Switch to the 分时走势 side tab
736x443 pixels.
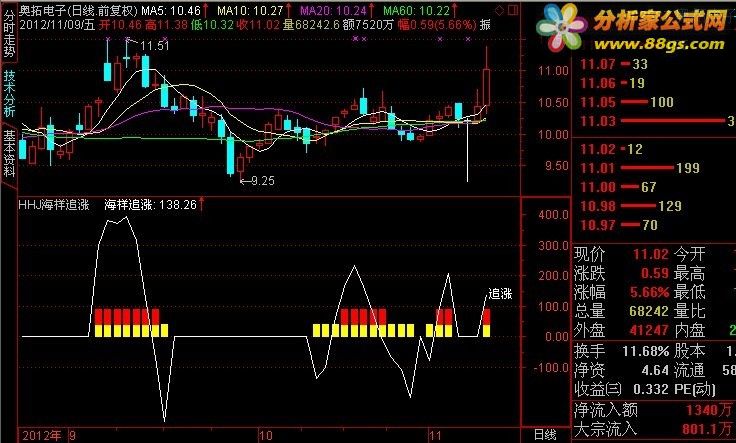point(9,32)
